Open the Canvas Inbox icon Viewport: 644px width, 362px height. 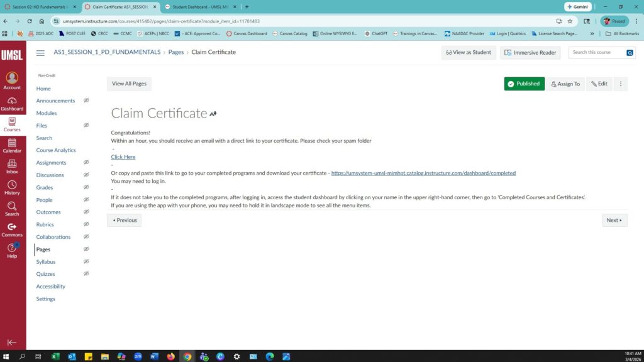[x=12, y=167]
